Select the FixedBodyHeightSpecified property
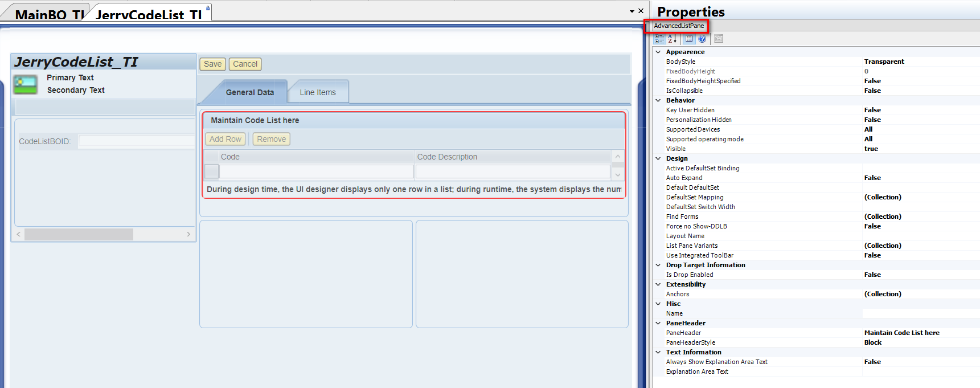The image size is (980, 388). coord(703,81)
